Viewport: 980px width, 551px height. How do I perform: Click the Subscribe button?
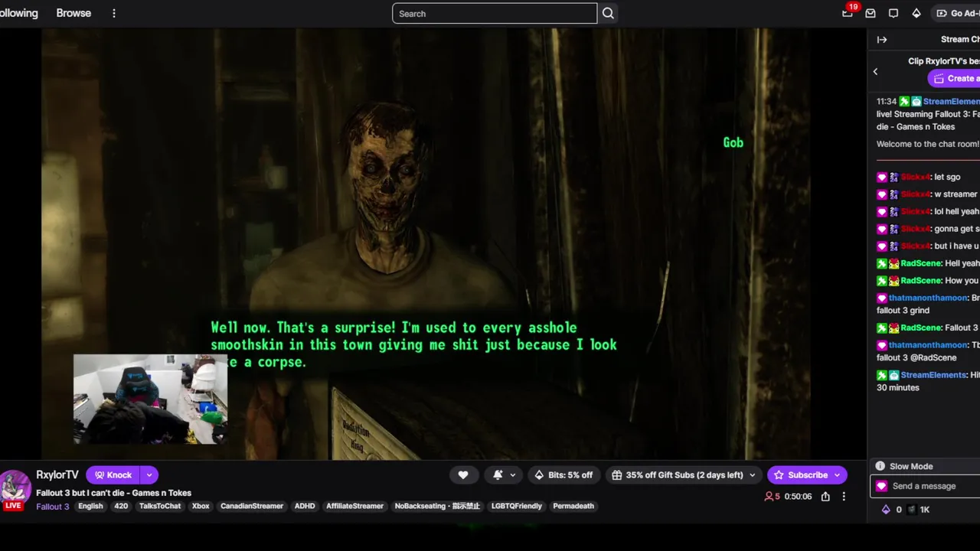[x=800, y=474]
